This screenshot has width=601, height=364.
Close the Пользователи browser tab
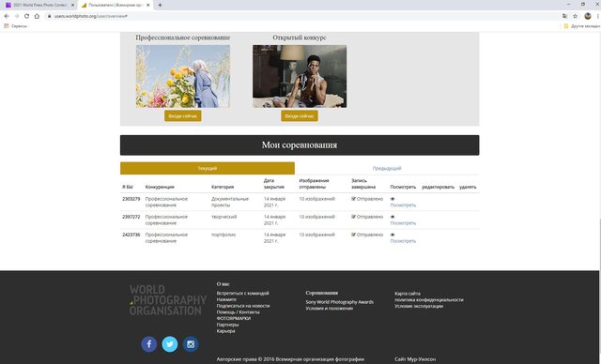[x=148, y=5]
